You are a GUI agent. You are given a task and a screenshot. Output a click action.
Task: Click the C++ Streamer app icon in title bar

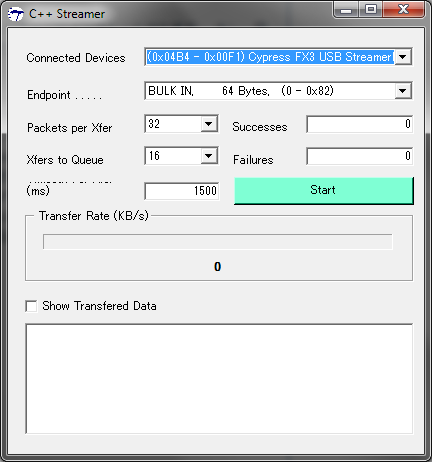point(16,14)
